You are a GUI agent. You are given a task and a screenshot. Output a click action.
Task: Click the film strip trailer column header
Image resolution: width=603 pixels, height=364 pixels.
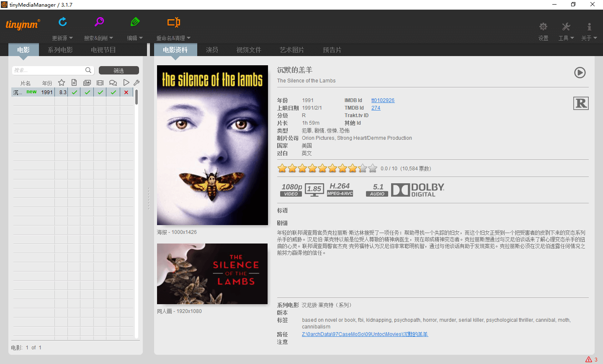tap(100, 83)
